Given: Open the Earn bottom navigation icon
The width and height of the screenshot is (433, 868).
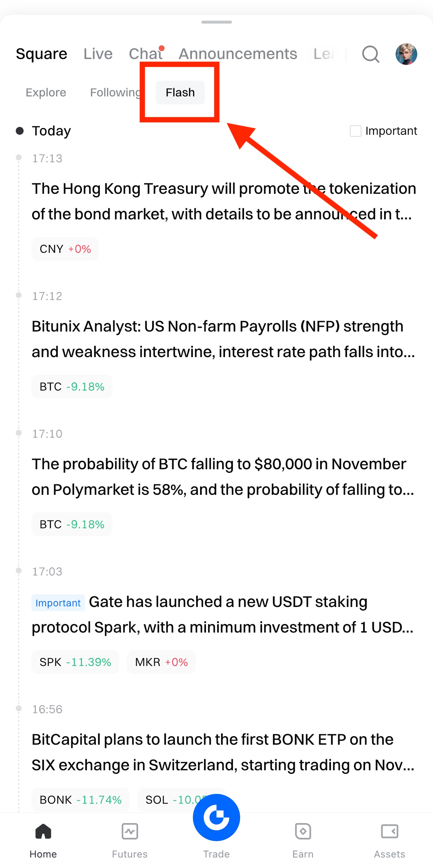Looking at the screenshot, I should 303,832.
